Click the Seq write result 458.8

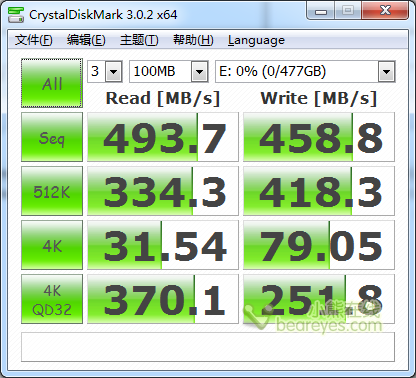[319, 137]
